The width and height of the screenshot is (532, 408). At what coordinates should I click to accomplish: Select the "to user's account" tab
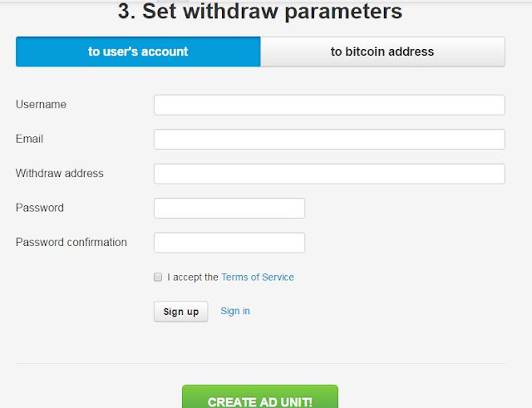coord(138,52)
